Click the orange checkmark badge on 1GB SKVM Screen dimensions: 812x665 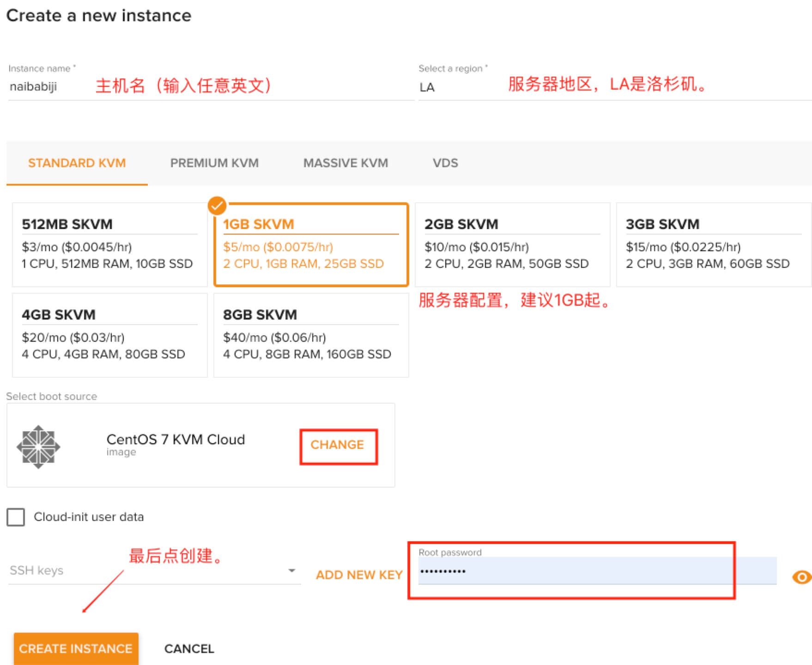[x=217, y=206]
